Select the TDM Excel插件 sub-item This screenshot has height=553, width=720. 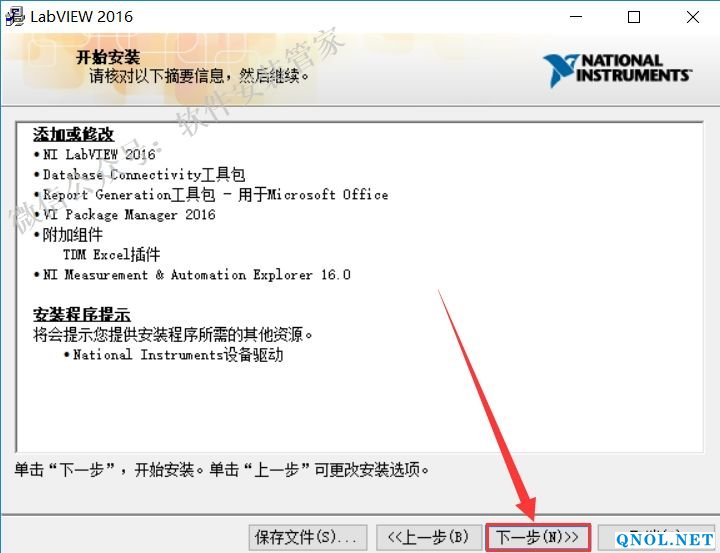[x=111, y=255]
